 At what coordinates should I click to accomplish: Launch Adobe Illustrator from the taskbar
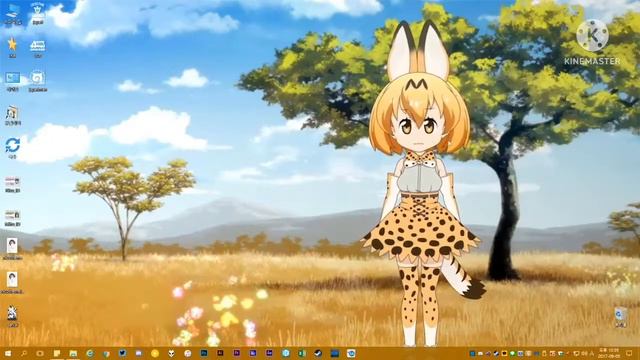220,353
